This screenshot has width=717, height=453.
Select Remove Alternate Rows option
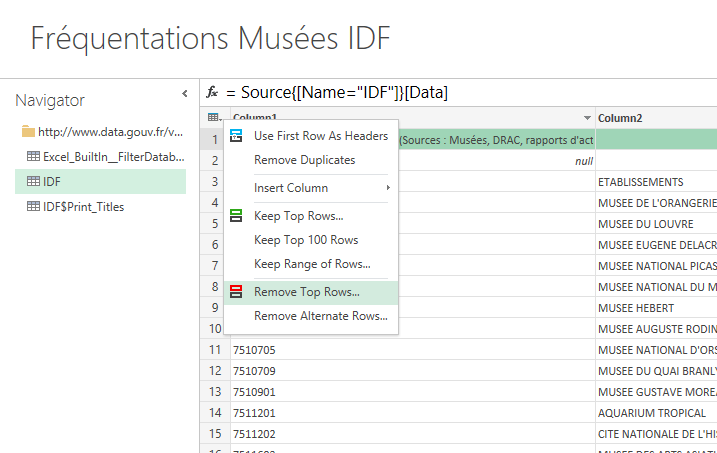pyautogui.click(x=320, y=316)
